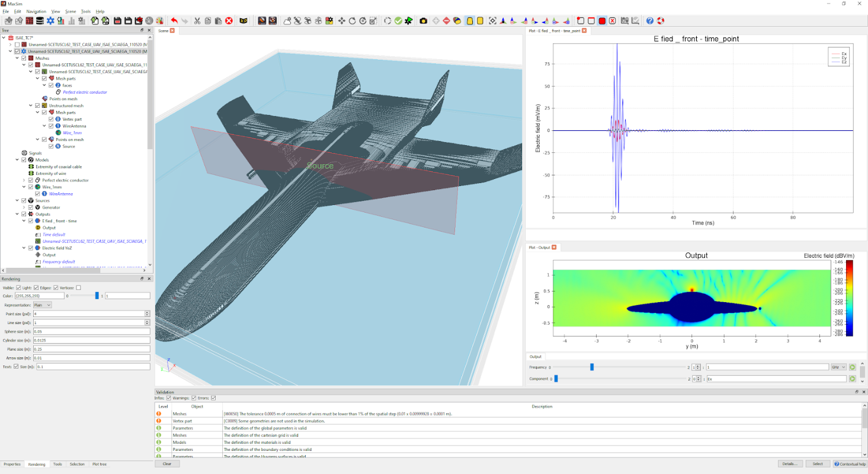This screenshot has height=474, width=868.
Task: Toggle the Warnings filter checkbox in Validation
Action: click(193, 398)
